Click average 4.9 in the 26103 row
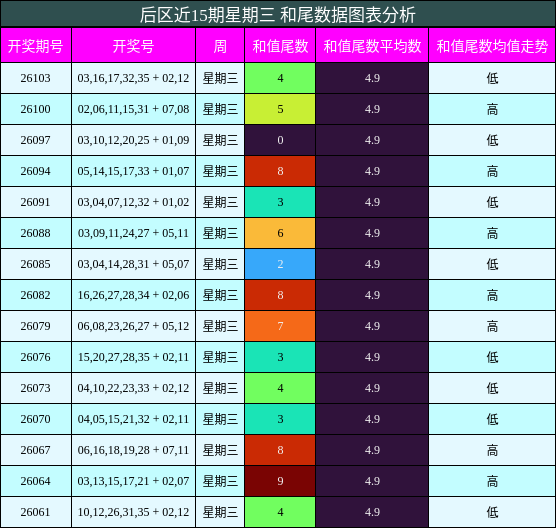This screenshot has height=528, width=556. pyautogui.click(x=372, y=78)
